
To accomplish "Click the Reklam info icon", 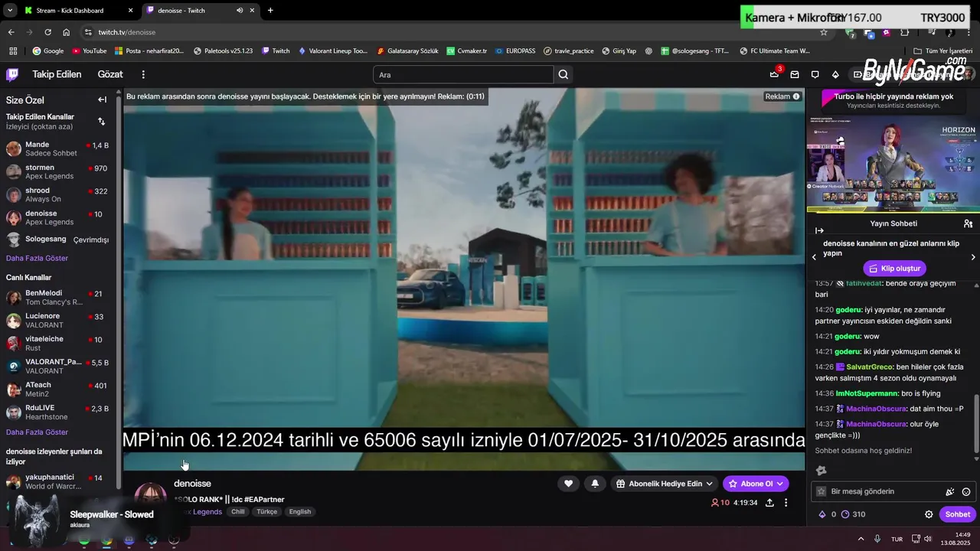I will point(796,96).
